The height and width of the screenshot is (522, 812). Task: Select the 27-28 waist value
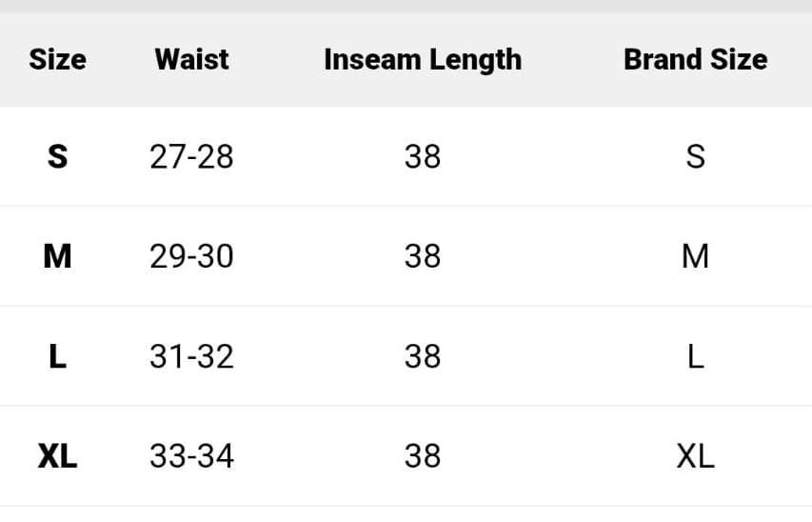pos(191,156)
